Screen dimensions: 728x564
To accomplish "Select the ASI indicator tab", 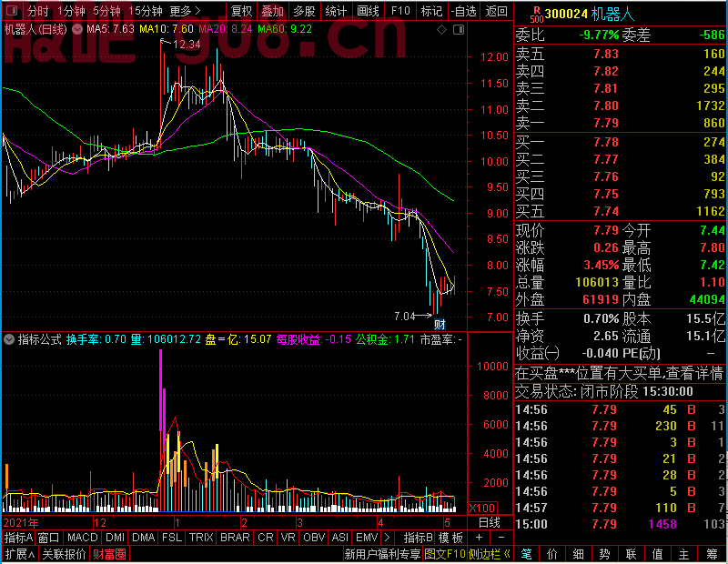I will click(339, 537).
